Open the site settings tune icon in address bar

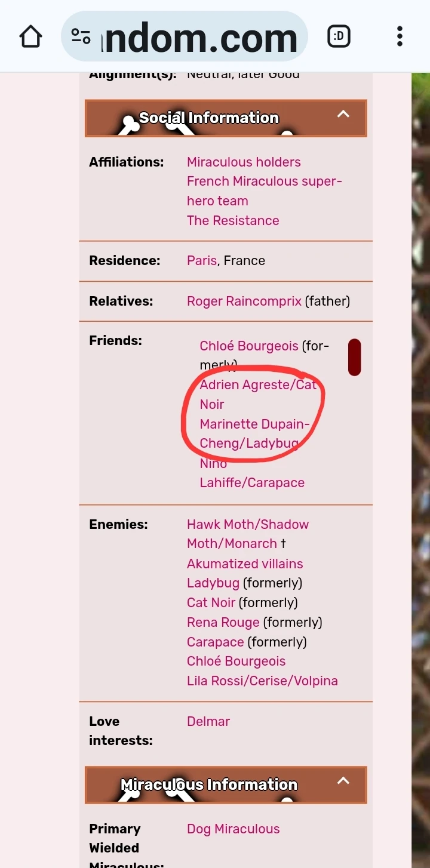[x=81, y=36]
